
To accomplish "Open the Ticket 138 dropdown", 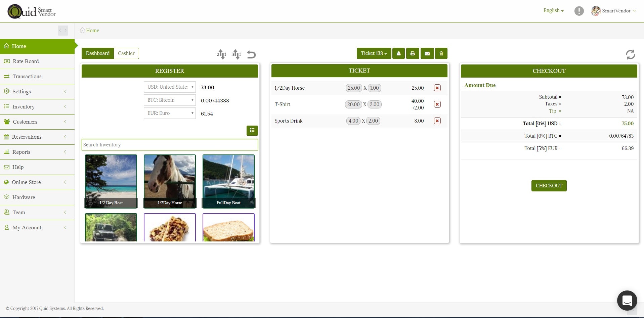I will tap(374, 53).
